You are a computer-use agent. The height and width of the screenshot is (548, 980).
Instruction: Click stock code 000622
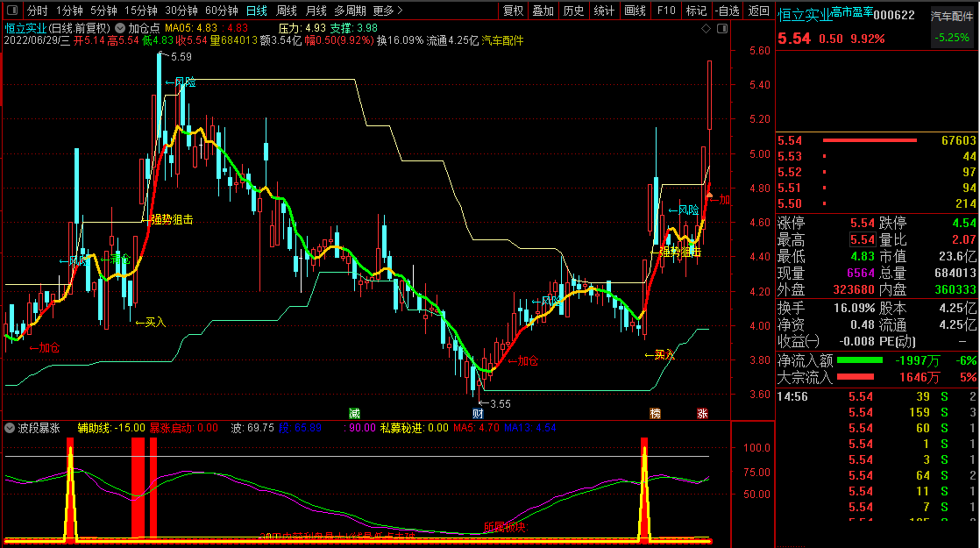pos(894,15)
